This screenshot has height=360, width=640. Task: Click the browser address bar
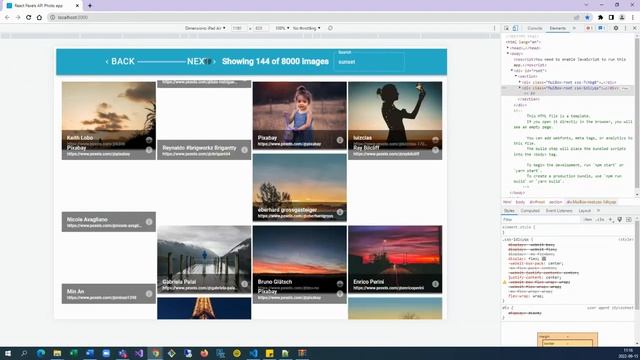(x=310, y=18)
